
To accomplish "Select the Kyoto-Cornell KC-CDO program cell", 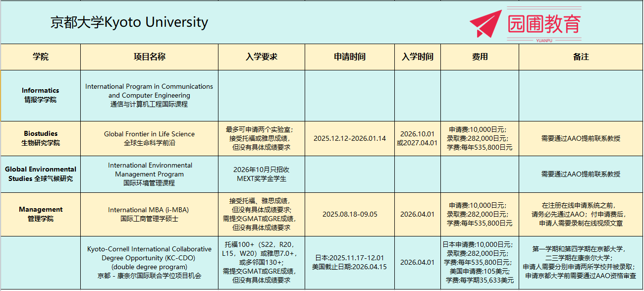I will tap(149, 263).
